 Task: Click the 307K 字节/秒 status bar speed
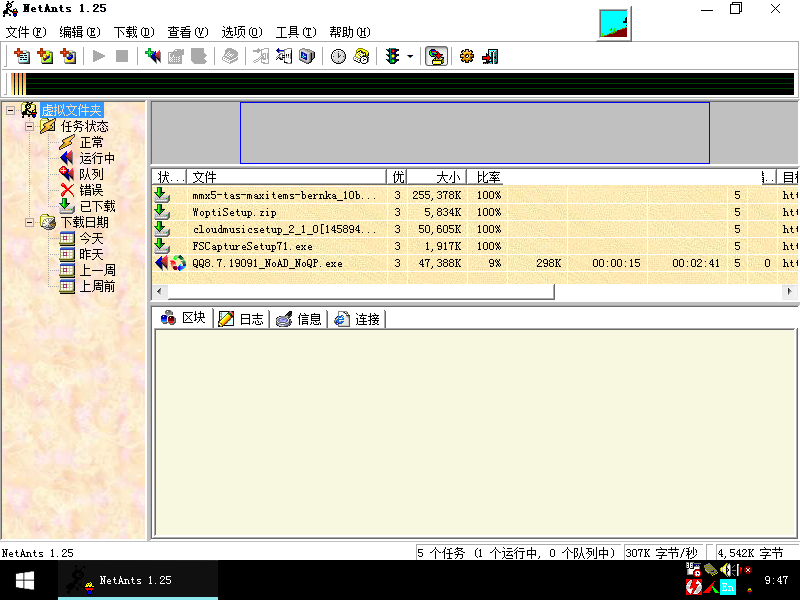(662, 553)
